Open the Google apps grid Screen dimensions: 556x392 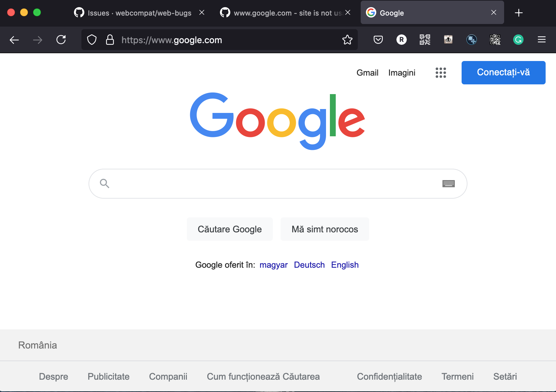coord(441,73)
